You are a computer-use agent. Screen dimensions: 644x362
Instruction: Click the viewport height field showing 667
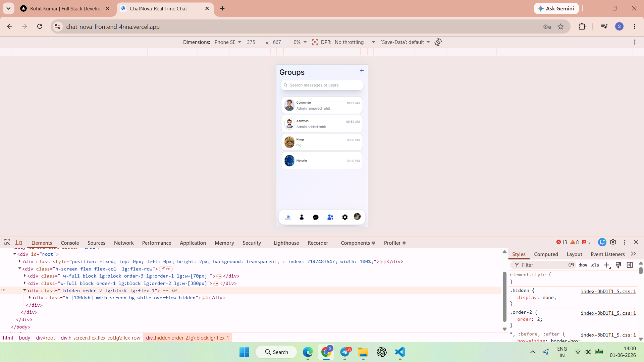click(x=277, y=42)
